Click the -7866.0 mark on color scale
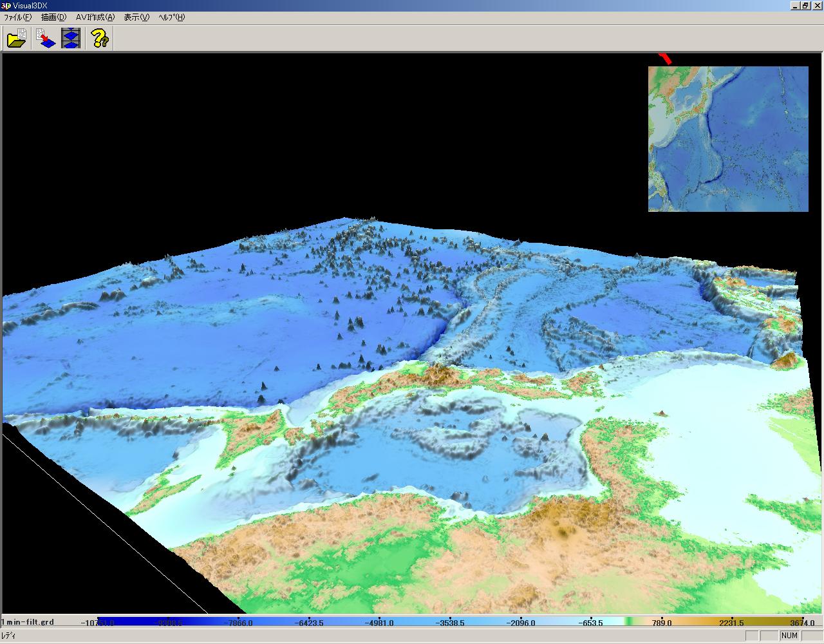 point(239,623)
